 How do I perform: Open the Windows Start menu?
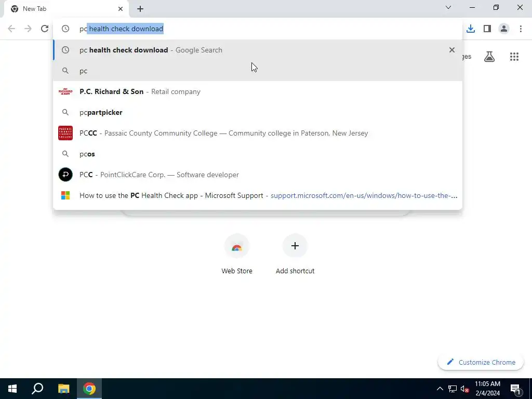[12, 389]
